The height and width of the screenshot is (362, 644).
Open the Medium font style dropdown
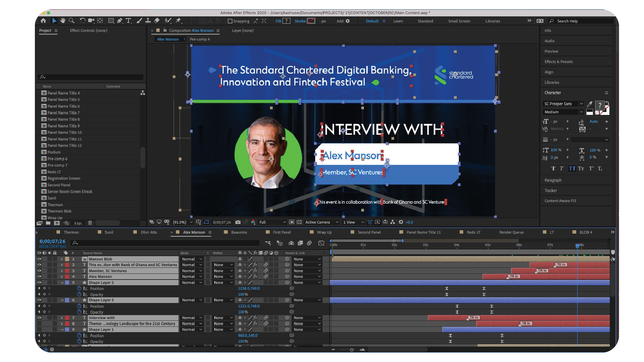pyautogui.click(x=563, y=112)
